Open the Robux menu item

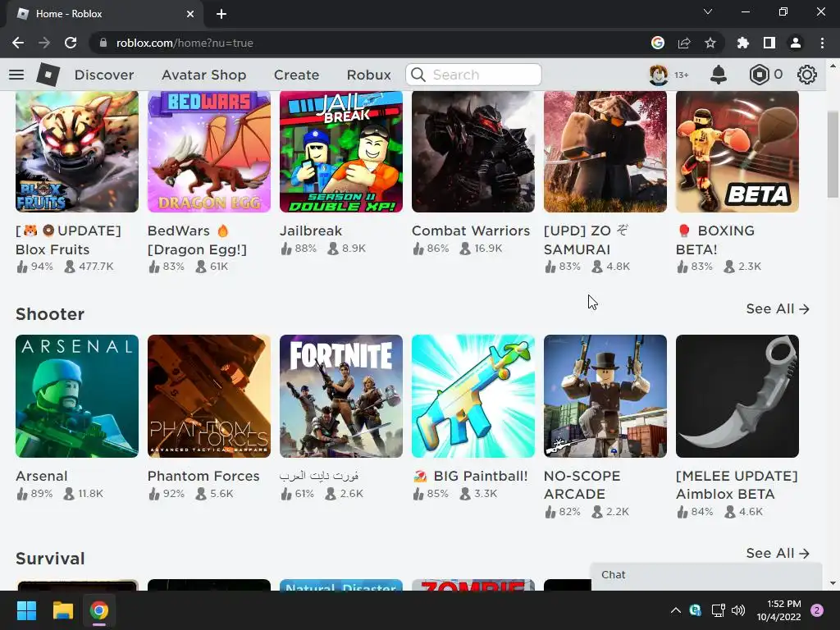point(368,75)
